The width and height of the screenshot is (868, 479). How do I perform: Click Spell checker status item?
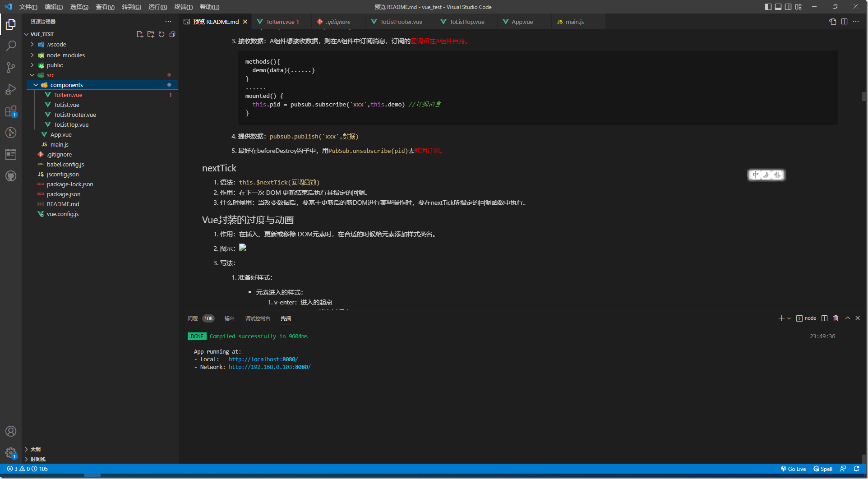823,469
